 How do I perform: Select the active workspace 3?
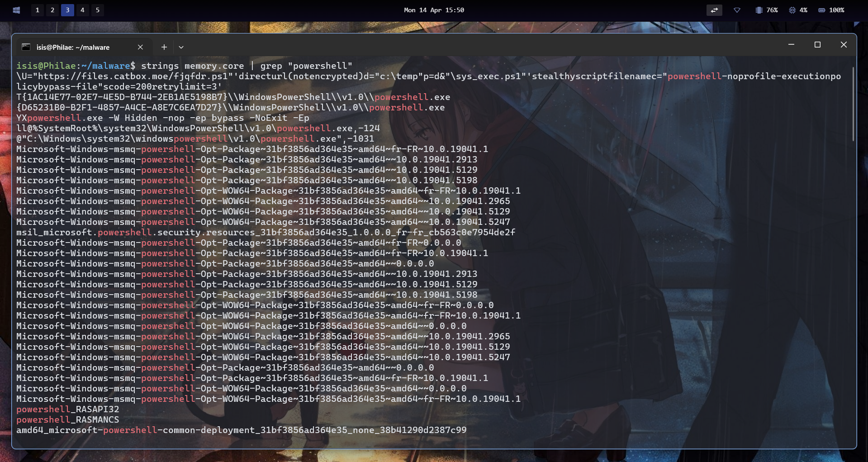click(x=67, y=10)
